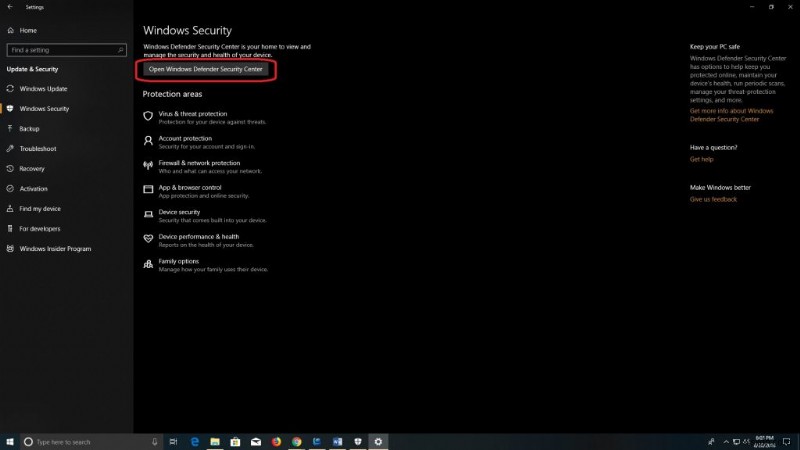Click Give us feedback link
The image size is (800, 450).
point(713,199)
